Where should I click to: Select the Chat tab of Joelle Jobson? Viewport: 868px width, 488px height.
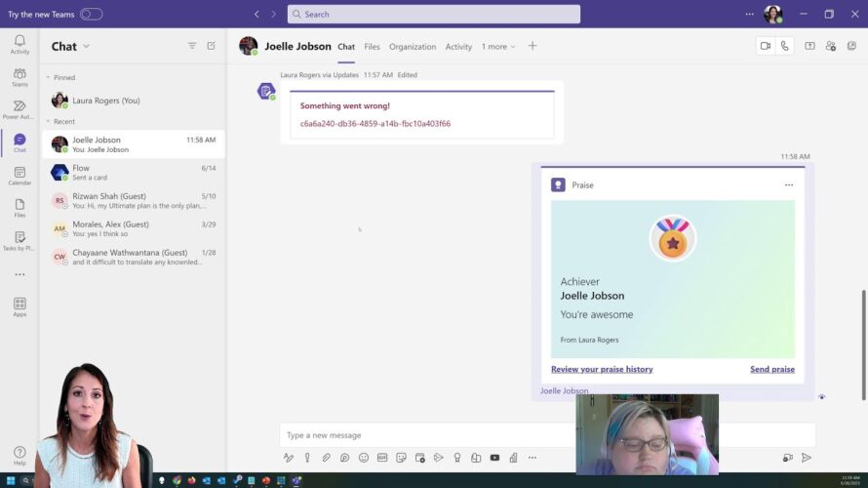pyautogui.click(x=346, y=47)
